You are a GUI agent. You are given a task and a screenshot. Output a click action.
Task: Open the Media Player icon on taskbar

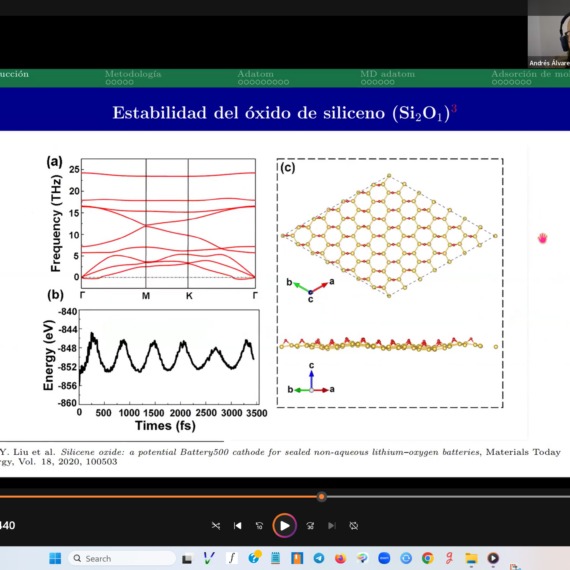(493, 558)
